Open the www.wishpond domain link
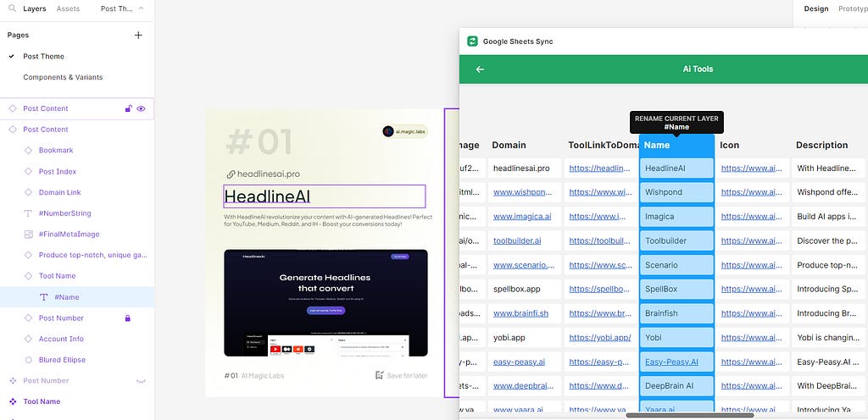 point(522,192)
